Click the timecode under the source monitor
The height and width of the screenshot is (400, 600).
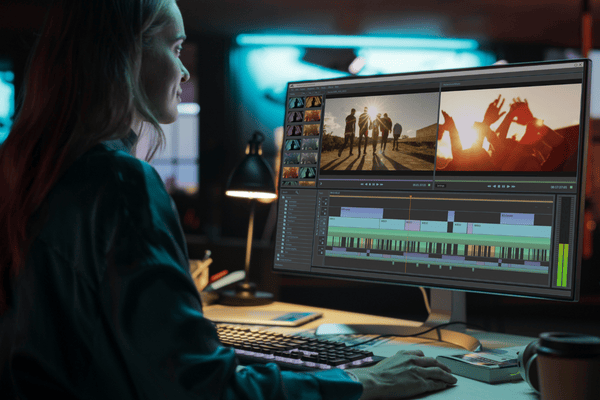[419, 185]
